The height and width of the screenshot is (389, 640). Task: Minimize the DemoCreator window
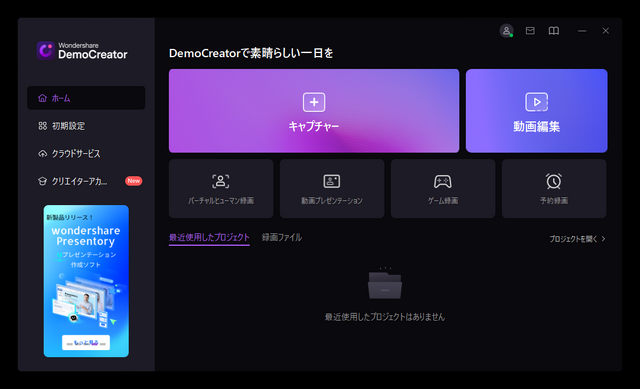click(582, 31)
